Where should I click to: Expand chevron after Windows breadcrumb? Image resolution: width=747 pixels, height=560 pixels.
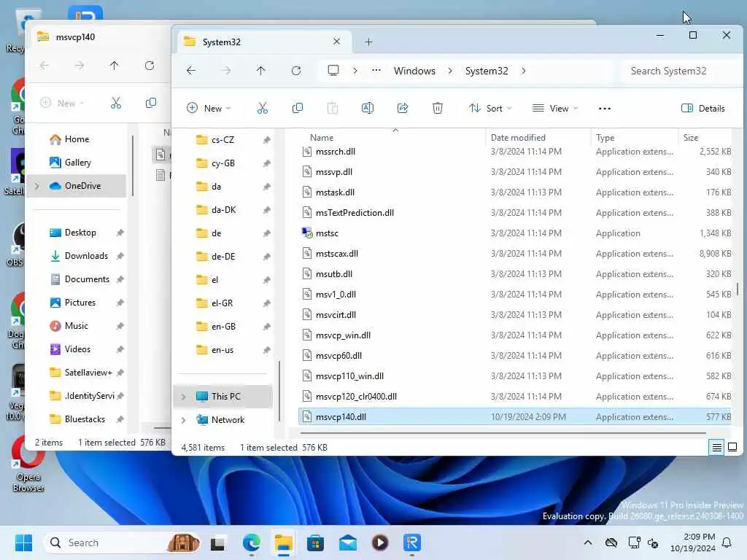(x=450, y=71)
